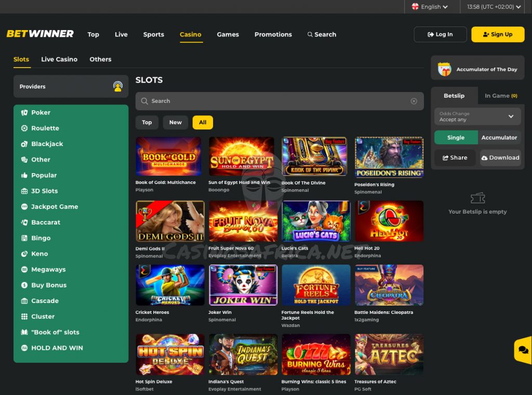The height and width of the screenshot is (395, 532).
Task: Switch to the Live Casino tab
Action: click(59, 59)
